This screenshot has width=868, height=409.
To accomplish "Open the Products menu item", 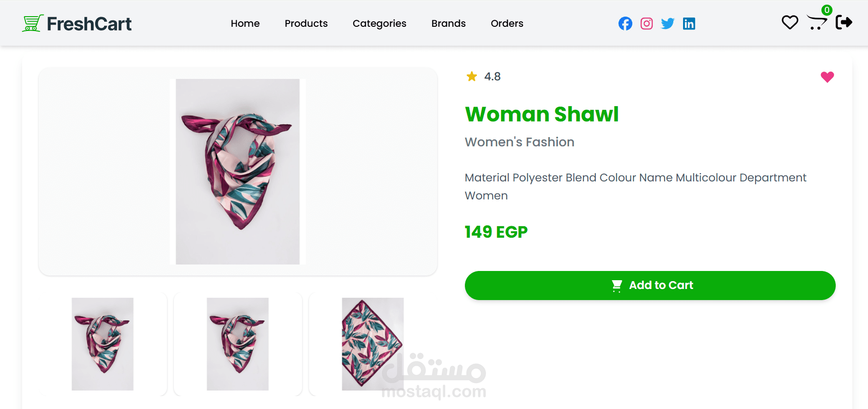I will 306,24.
